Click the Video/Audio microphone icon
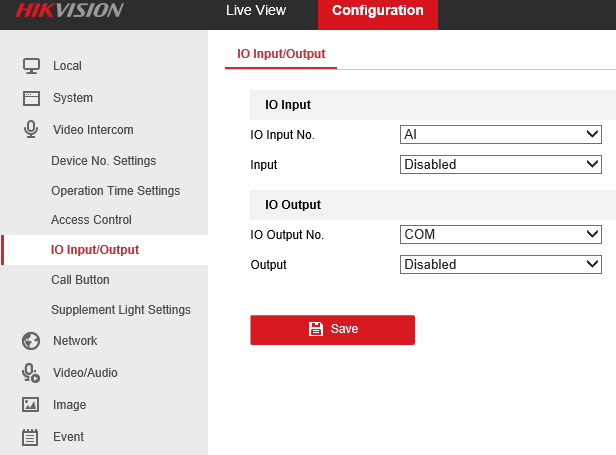This screenshot has width=616, height=455. point(31,373)
